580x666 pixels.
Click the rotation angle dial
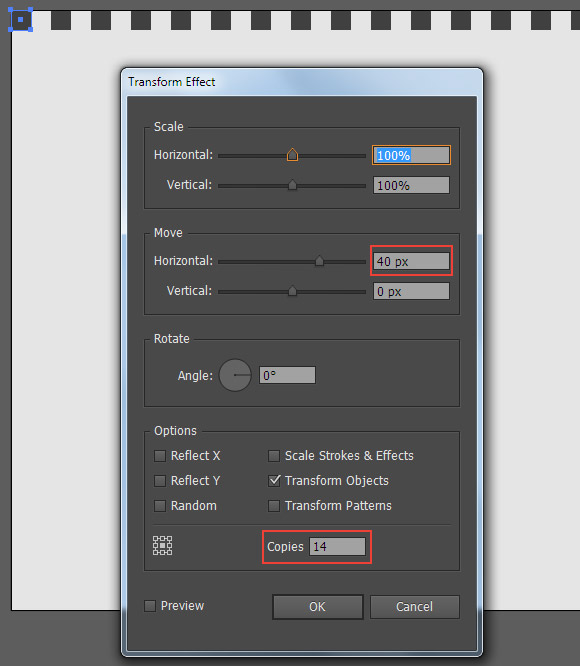click(x=235, y=375)
